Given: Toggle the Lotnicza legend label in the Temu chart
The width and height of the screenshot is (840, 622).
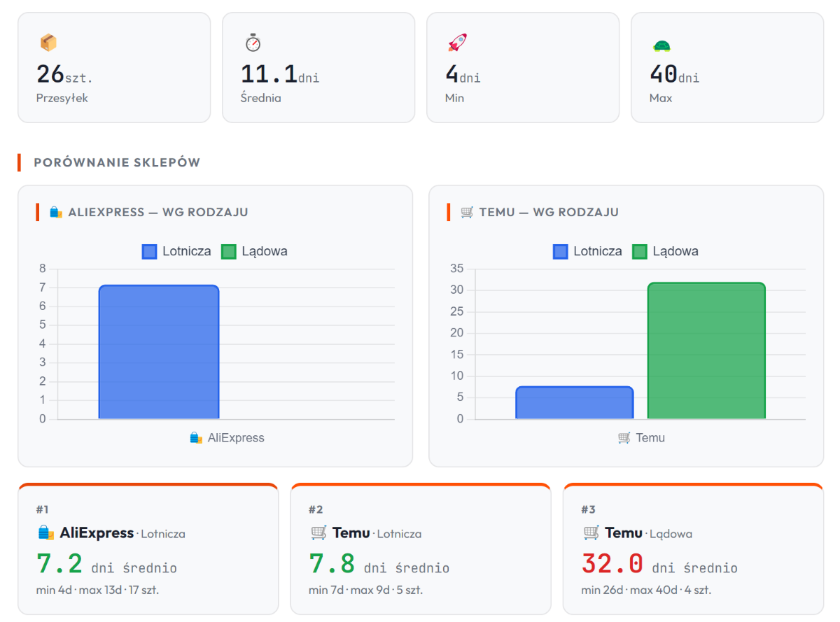Looking at the screenshot, I should pos(597,251).
